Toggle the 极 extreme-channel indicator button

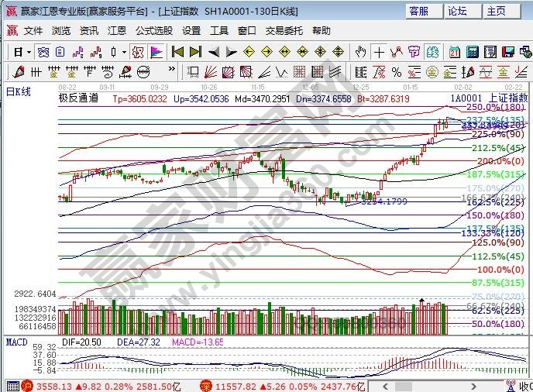(137, 52)
